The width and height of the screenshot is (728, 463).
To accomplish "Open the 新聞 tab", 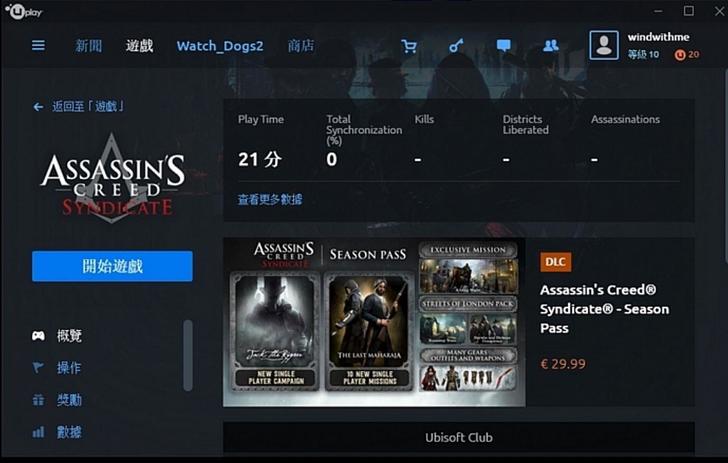I will 88,46.
